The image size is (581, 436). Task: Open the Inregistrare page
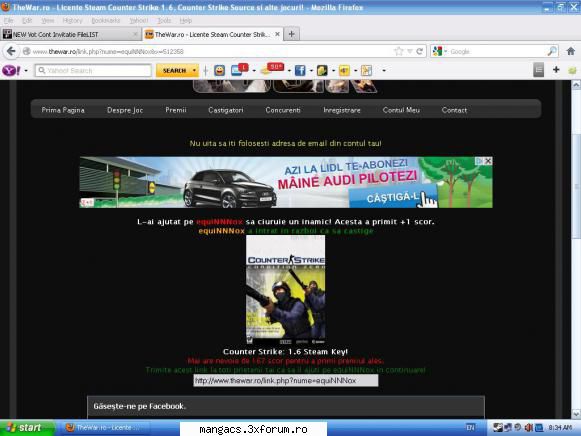coord(342,110)
